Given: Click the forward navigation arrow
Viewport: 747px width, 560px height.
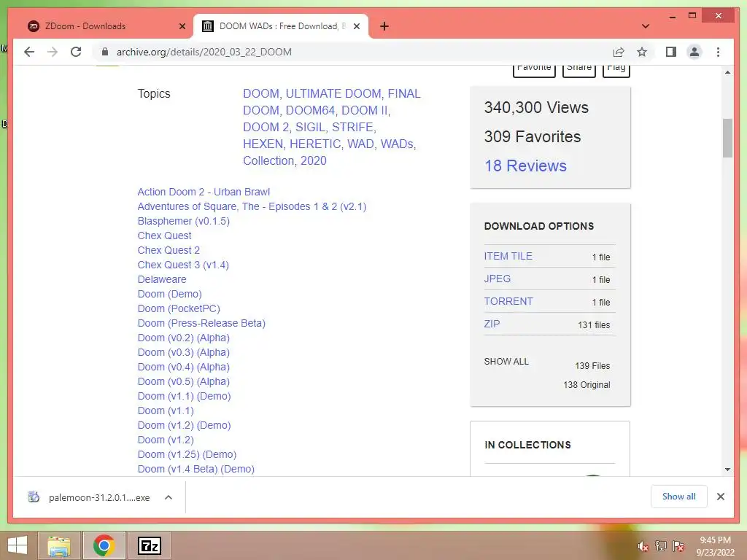Looking at the screenshot, I should (53, 52).
